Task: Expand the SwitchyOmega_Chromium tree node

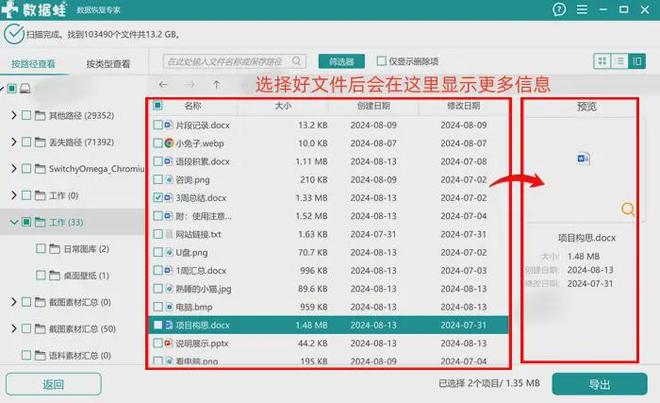Action: click(13, 169)
